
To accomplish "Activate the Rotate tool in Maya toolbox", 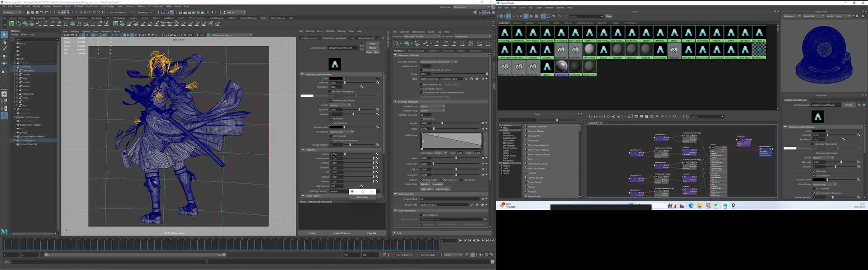I will point(4,63).
